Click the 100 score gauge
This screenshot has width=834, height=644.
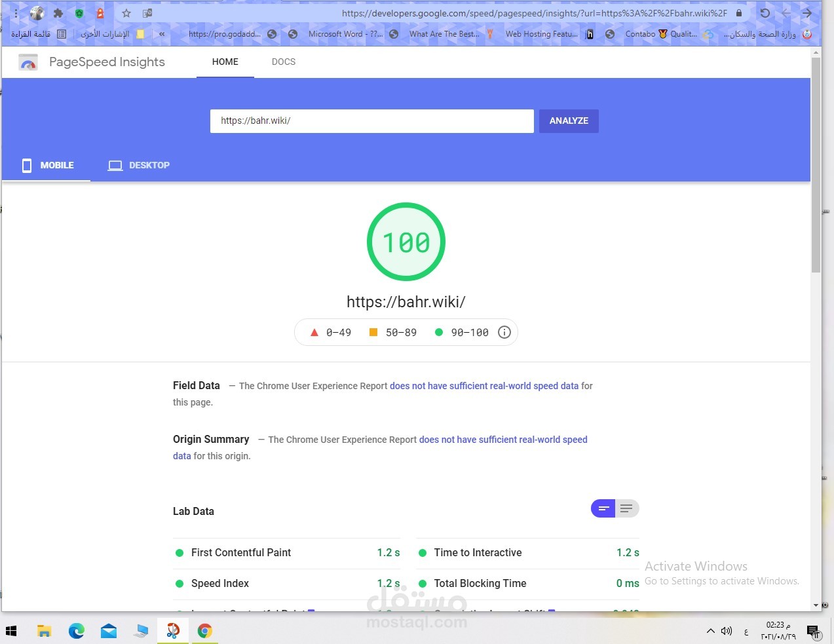point(406,242)
